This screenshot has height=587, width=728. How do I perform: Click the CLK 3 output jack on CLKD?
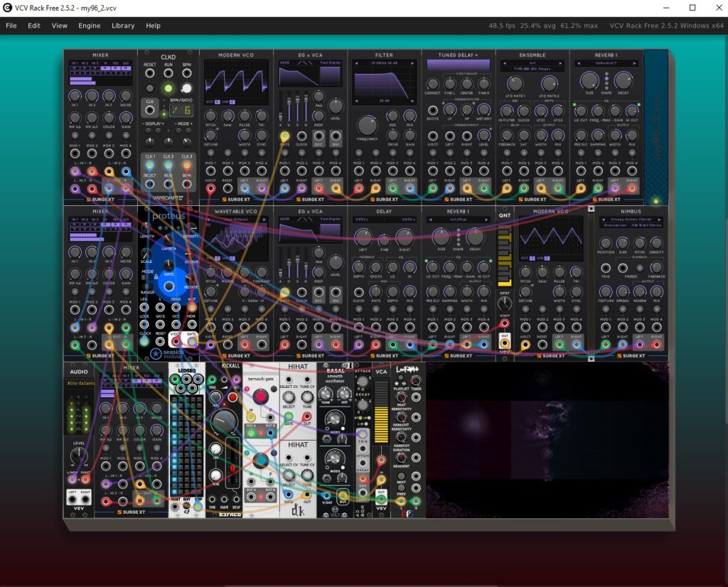[187, 165]
